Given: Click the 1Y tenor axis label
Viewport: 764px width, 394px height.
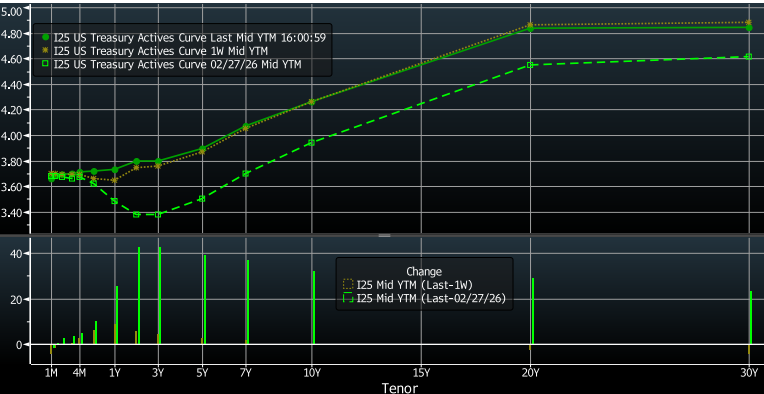Looking at the screenshot, I should tap(115, 373).
